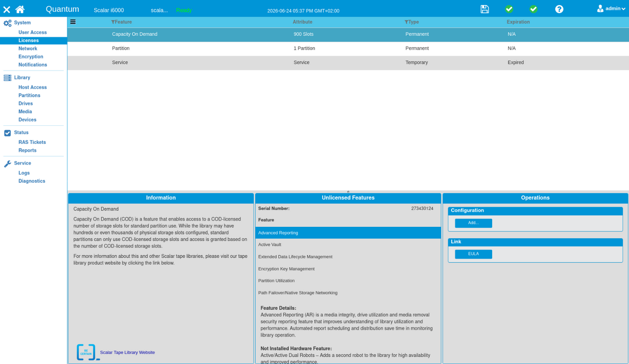Viewport: 629px width, 364px height.
Task: Open Diagnostics under Service
Action: 32,181
